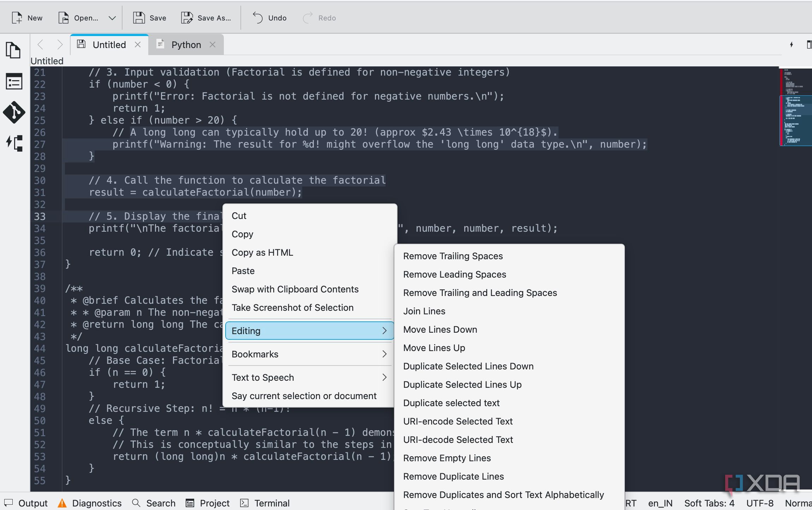Select URI-encode Selected Text

[x=509, y=421]
